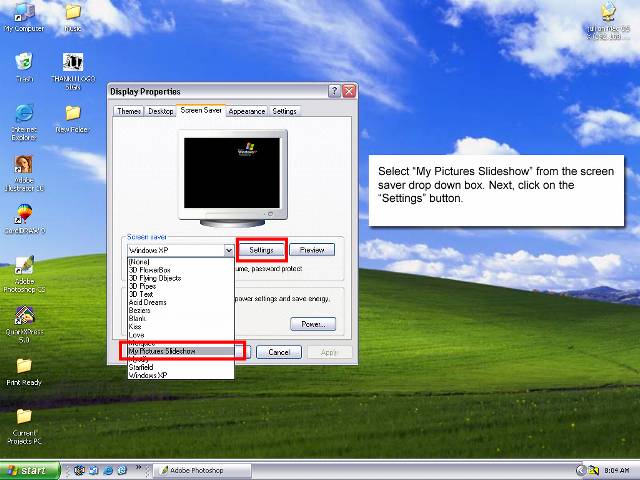This screenshot has width=640, height=480.
Task: Click the Power... button
Action: tap(313, 324)
